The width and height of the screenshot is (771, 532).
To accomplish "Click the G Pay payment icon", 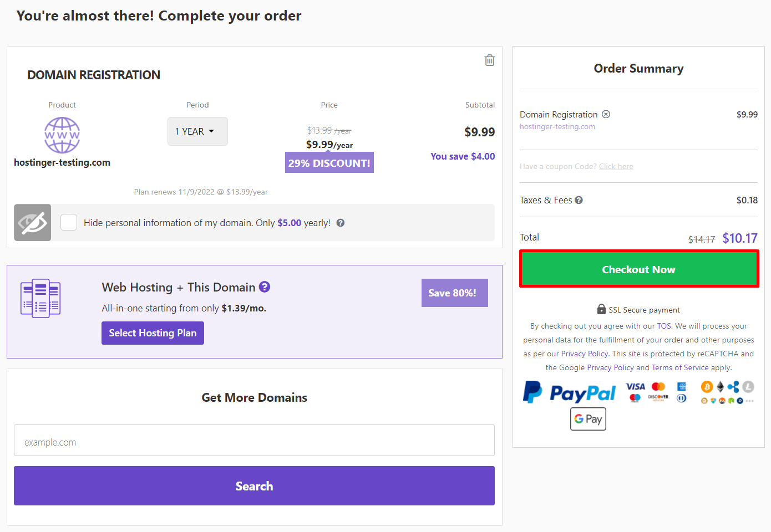I will 588,419.
